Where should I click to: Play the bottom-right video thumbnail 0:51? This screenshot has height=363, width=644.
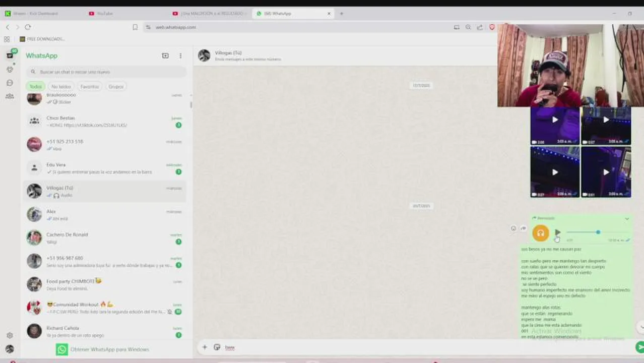(x=606, y=172)
